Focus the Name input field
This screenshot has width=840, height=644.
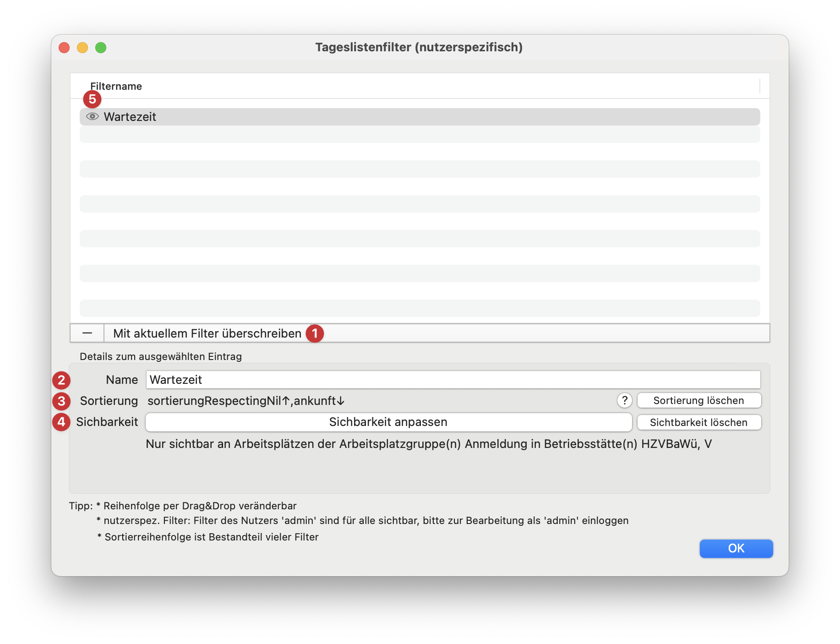point(453,380)
